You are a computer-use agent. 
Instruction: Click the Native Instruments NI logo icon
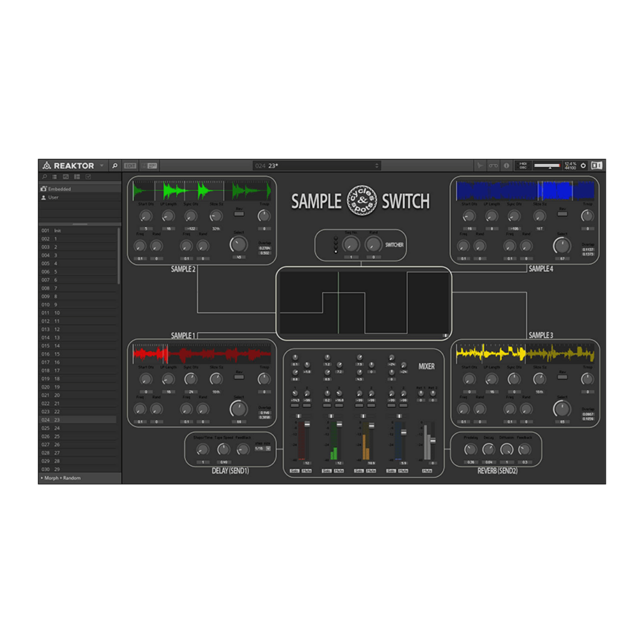coord(596,166)
